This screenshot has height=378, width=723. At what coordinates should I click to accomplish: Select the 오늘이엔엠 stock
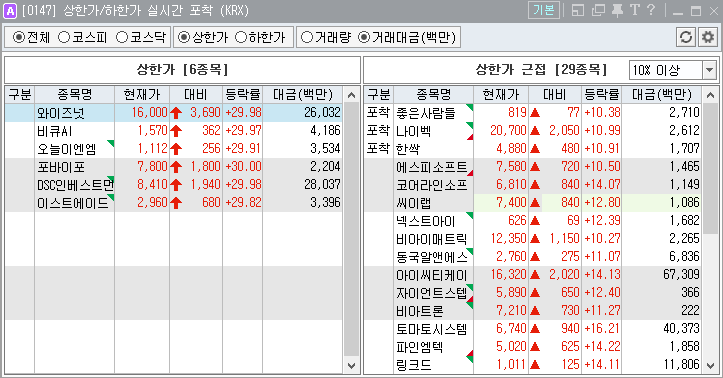tap(66, 149)
